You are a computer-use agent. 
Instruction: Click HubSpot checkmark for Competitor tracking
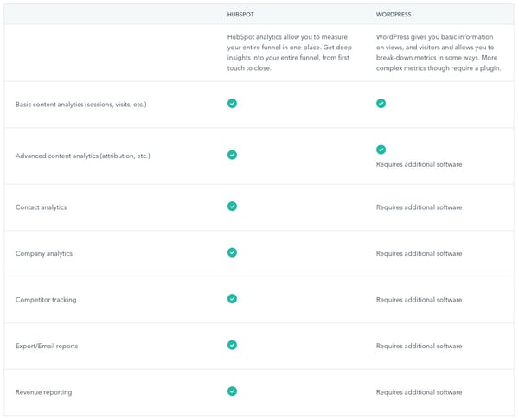232,299
